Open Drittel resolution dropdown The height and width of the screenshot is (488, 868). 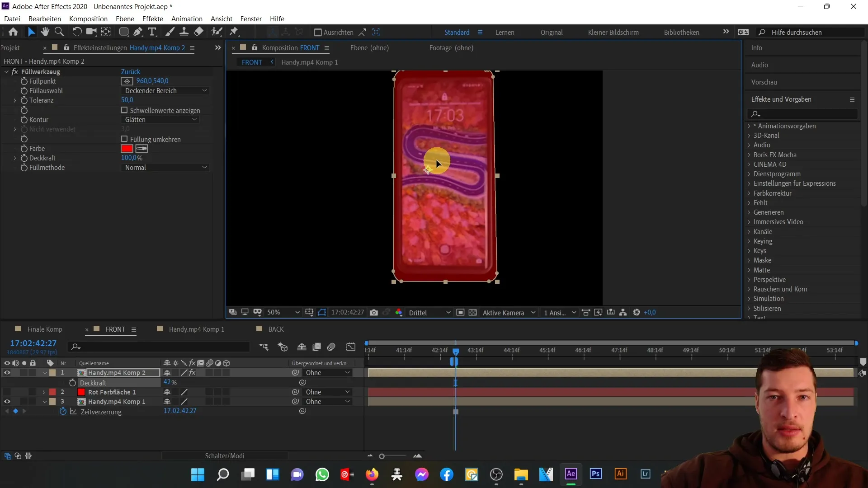coord(429,312)
